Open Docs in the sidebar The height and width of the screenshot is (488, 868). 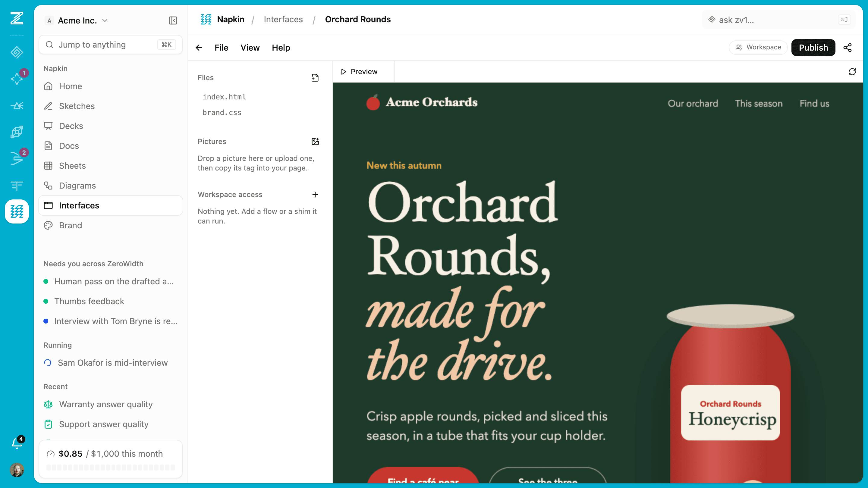[111, 145]
